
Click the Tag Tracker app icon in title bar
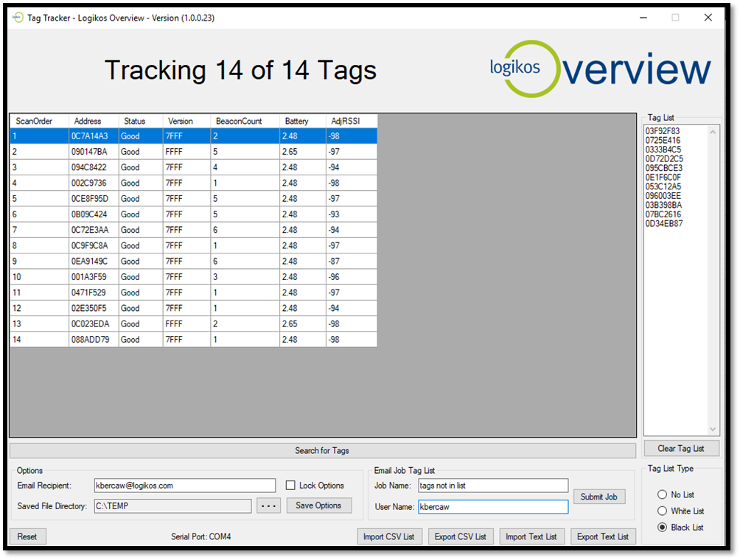(17, 18)
